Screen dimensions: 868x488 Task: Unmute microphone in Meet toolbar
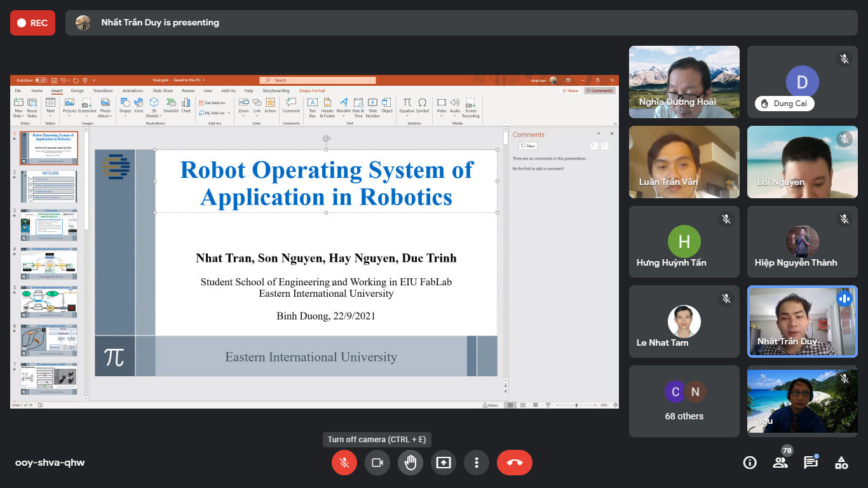click(x=344, y=463)
